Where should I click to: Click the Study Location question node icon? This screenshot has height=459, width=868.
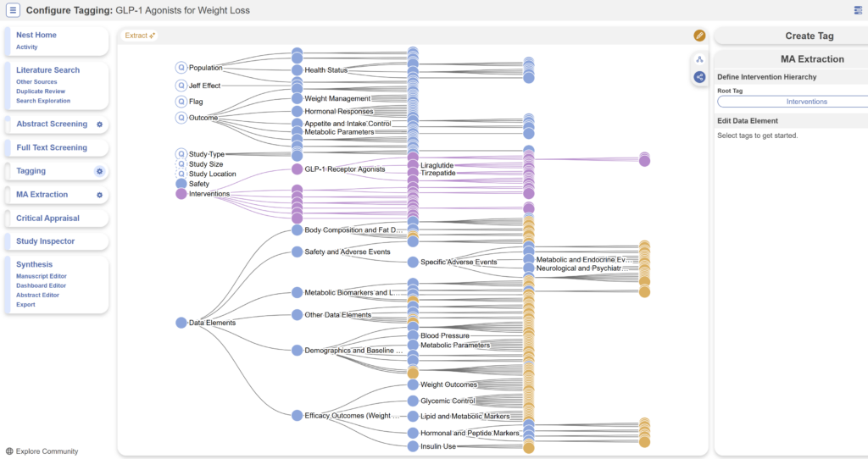point(181,174)
